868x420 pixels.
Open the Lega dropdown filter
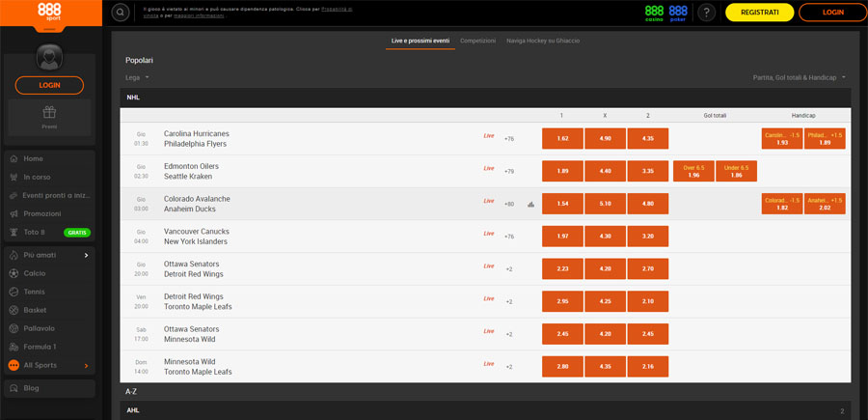click(x=137, y=77)
